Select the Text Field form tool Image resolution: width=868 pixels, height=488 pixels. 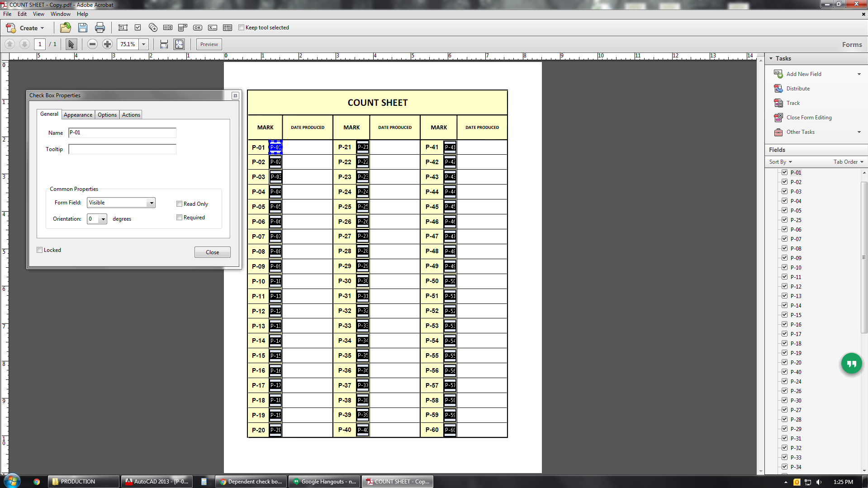pos(123,28)
